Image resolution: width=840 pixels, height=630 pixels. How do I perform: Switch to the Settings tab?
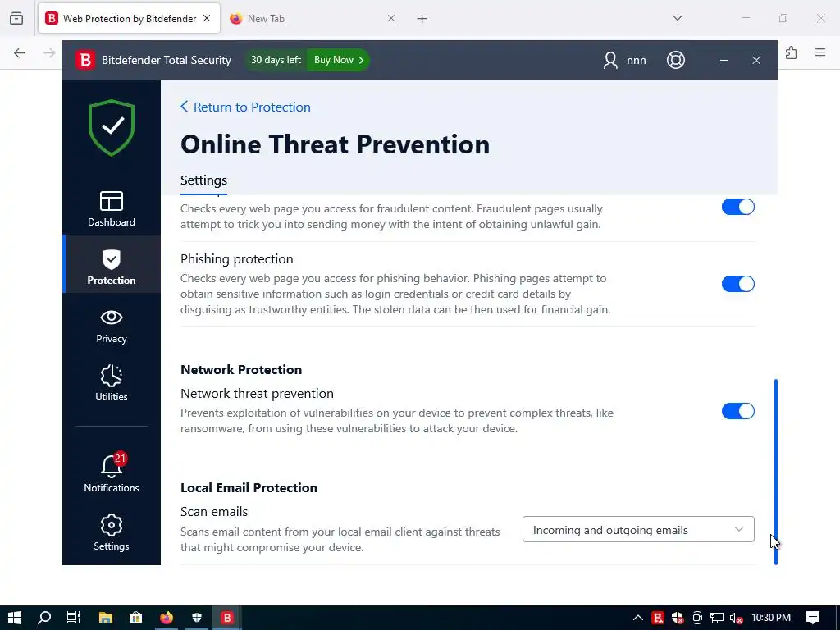[x=203, y=180]
